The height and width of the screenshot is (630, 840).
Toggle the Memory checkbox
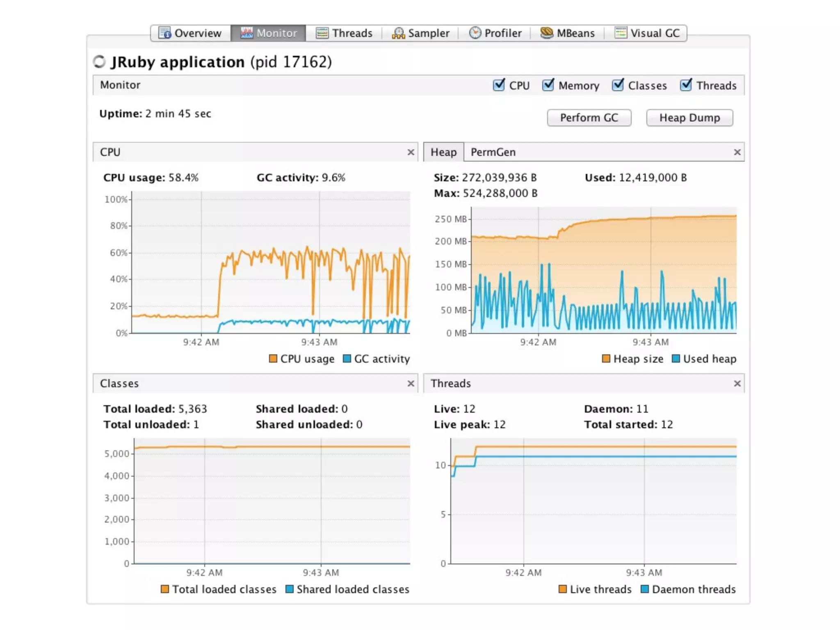coord(548,85)
